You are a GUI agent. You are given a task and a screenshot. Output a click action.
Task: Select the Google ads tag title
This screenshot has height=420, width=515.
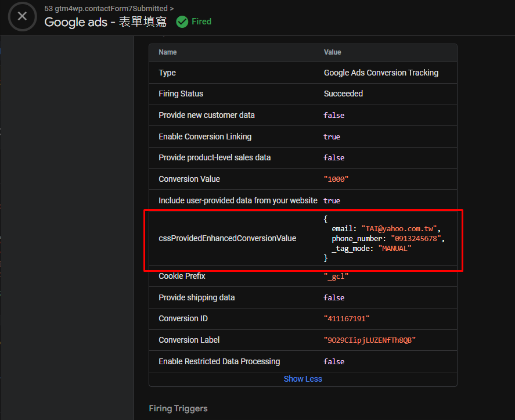coord(106,22)
